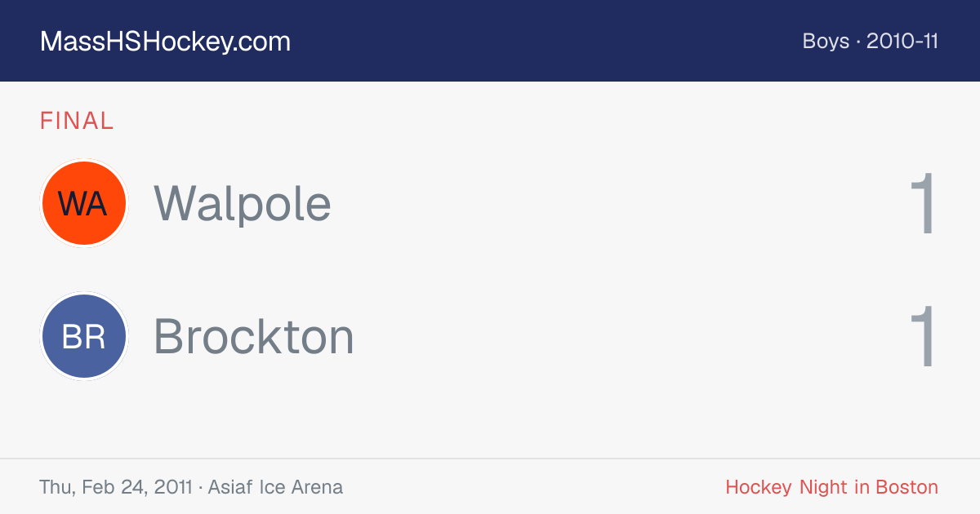Select the Boys label in the header
The width and height of the screenshot is (980, 514).
point(826,41)
